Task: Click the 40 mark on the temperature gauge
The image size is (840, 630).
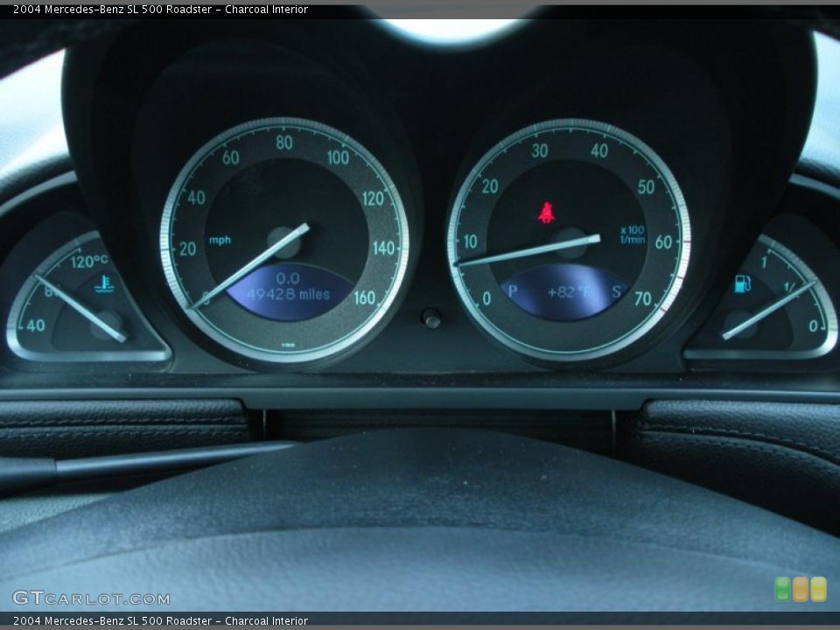Action: coord(35,325)
